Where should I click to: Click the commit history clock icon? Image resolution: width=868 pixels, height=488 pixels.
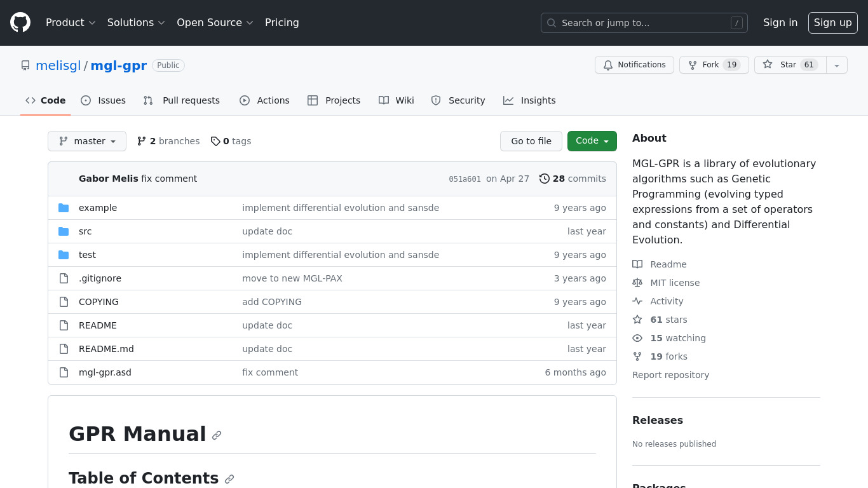coord(545,179)
